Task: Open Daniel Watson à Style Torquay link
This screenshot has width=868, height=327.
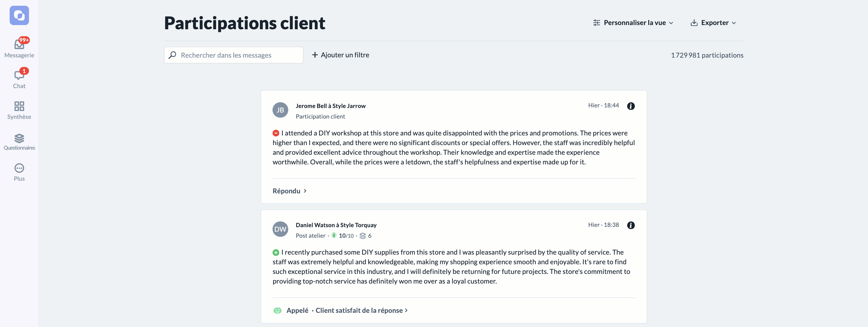Action: pos(336,225)
